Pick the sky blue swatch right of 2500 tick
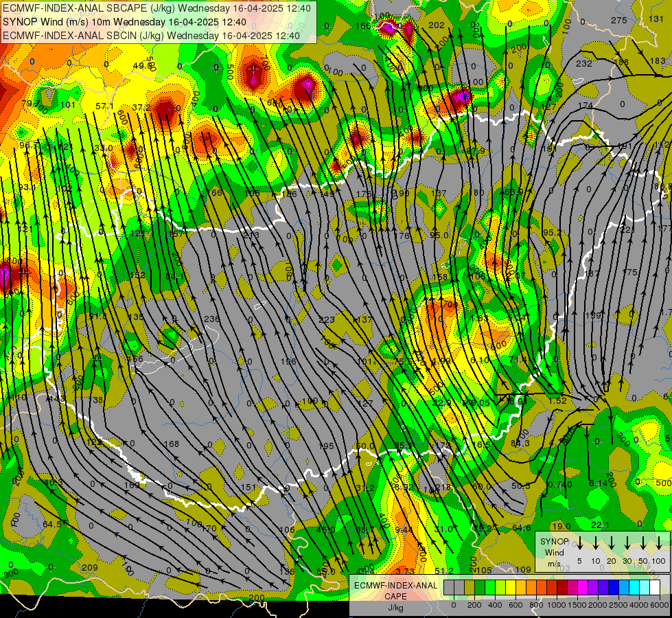 623,587
